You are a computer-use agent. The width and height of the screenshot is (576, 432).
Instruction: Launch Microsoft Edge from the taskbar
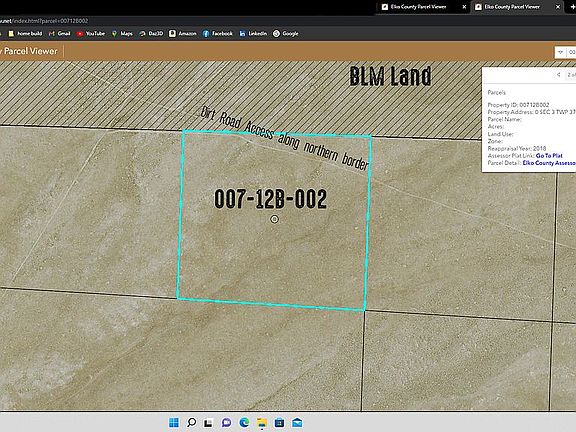(244, 422)
